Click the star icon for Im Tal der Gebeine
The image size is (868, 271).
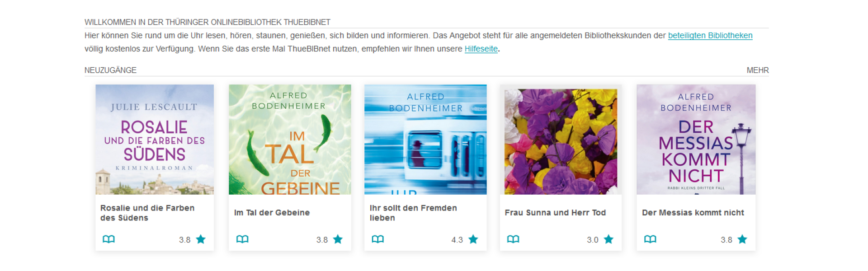click(x=338, y=239)
